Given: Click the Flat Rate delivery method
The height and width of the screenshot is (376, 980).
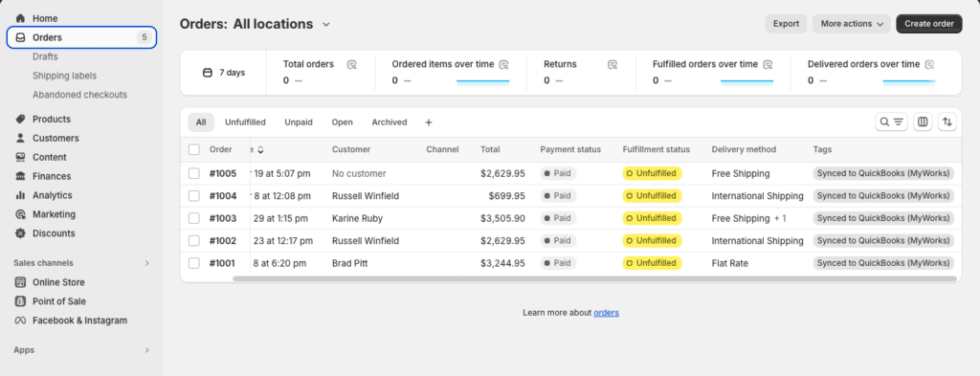Looking at the screenshot, I should pyautogui.click(x=729, y=263).
